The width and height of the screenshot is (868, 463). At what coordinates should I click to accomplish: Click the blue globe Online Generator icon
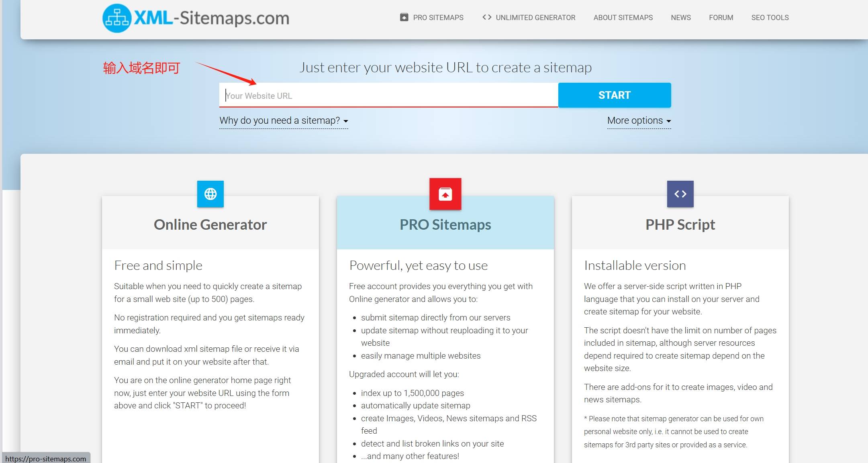point(210,194)
